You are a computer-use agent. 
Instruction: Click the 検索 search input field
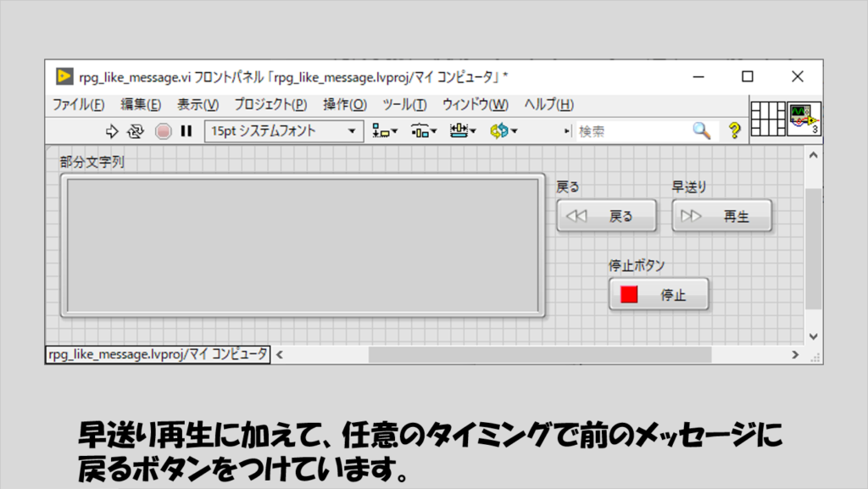632,131
